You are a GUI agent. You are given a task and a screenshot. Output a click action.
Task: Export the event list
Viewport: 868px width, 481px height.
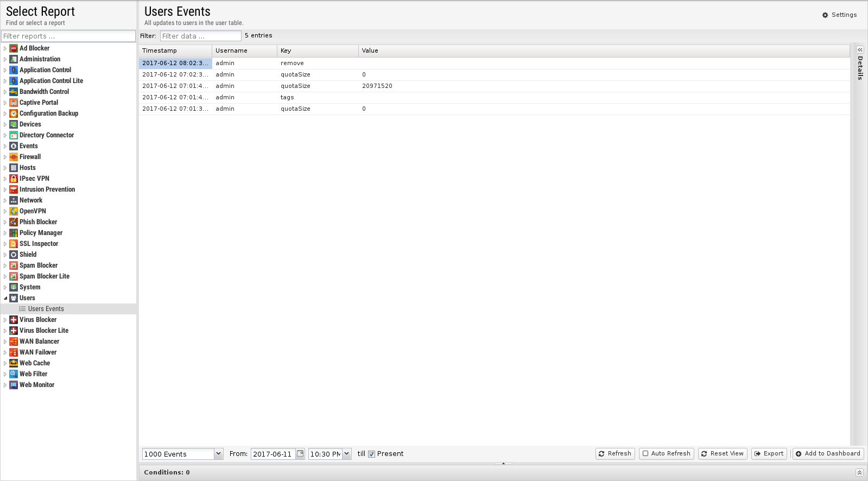click(x=769, y=454)
